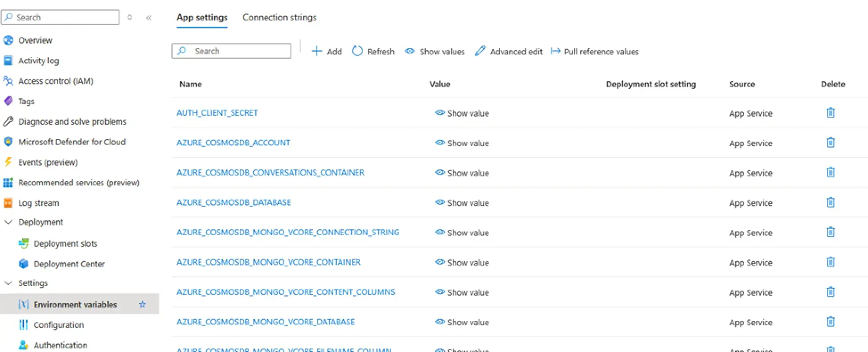Open the Log stream page
This screenshot has height=352, width=868.
pyautogui.click(x=38, y=203)
